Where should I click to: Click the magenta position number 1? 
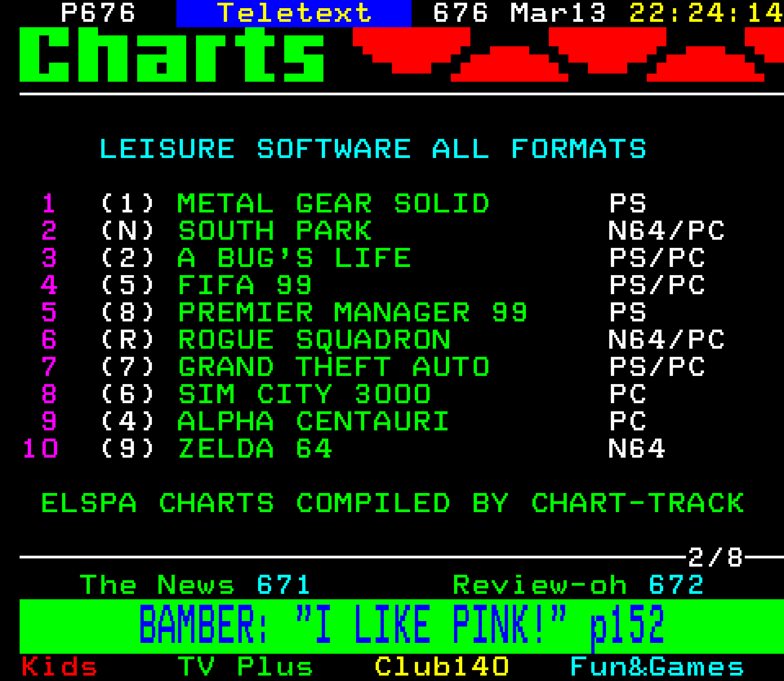[x=49, y=203]
